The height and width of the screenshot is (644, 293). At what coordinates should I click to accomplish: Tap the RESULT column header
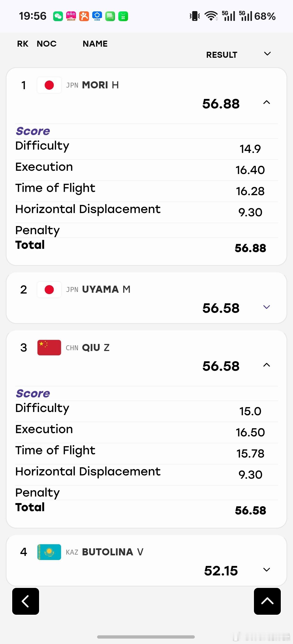222,55
